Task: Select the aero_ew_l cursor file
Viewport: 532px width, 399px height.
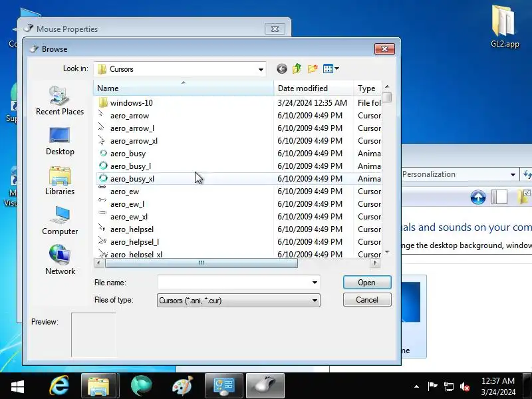Action: [127, 204]
